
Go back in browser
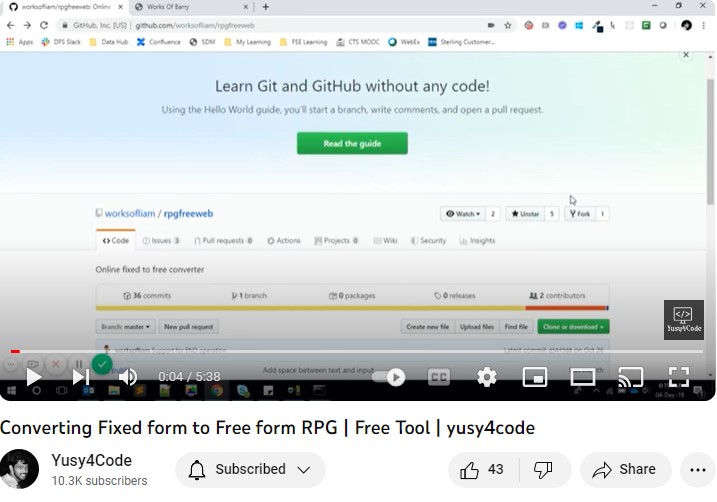pos(11,26)
